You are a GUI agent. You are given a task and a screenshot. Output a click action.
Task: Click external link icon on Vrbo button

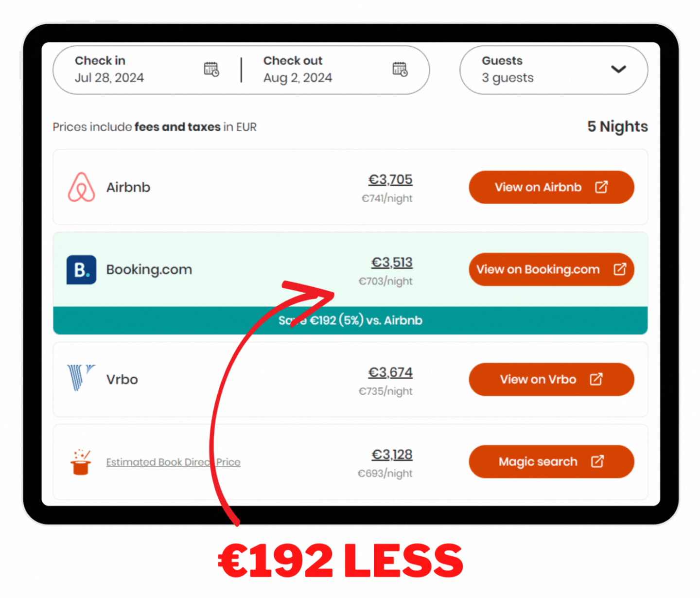[x=596, y=379]
